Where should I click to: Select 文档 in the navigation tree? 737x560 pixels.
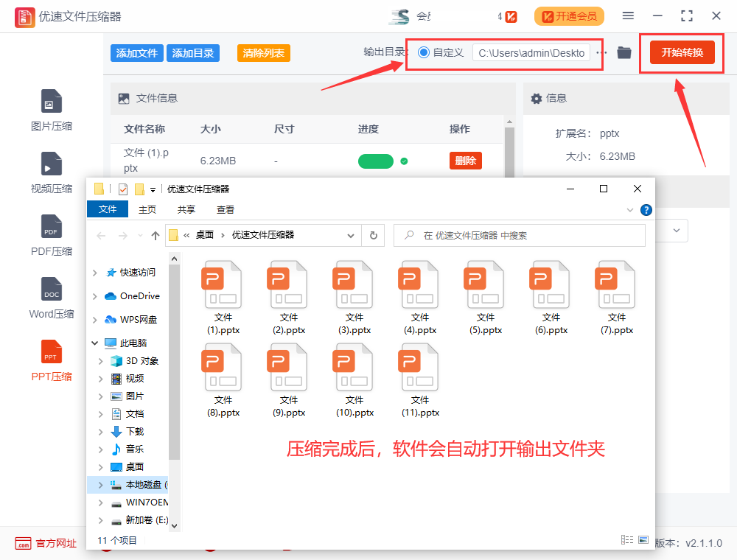coord(134,414)
